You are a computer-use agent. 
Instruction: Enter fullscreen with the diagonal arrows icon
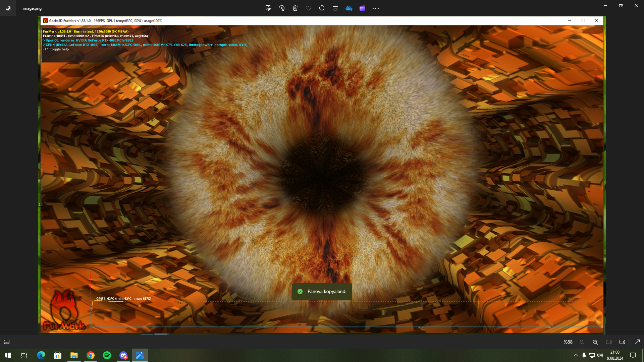pos(637,342)
